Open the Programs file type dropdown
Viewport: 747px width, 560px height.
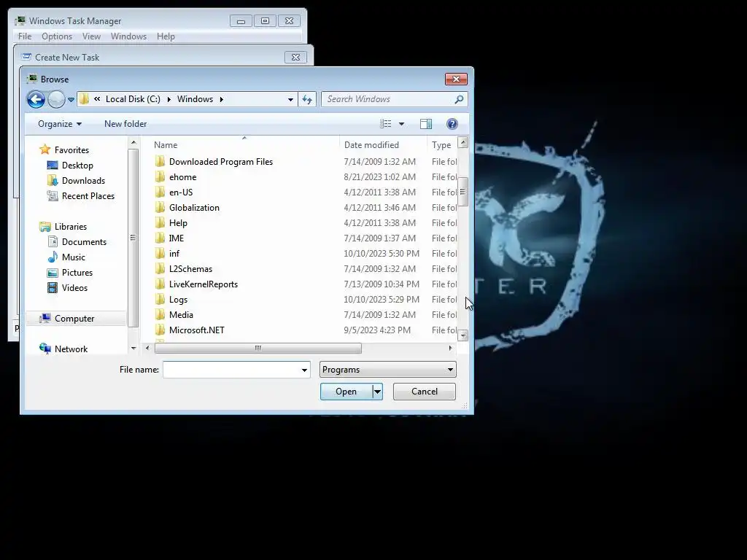click(x=388, y=370)
